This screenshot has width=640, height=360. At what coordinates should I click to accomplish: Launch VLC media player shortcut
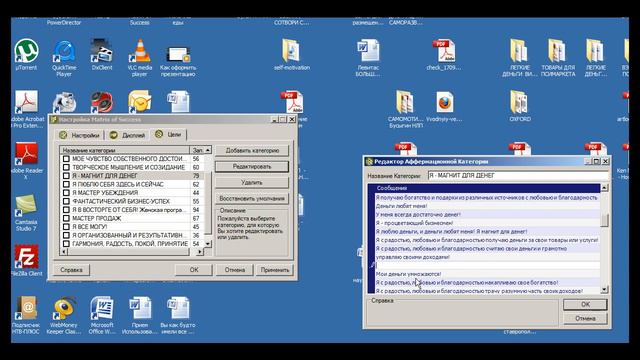click(x=140, y=51)
